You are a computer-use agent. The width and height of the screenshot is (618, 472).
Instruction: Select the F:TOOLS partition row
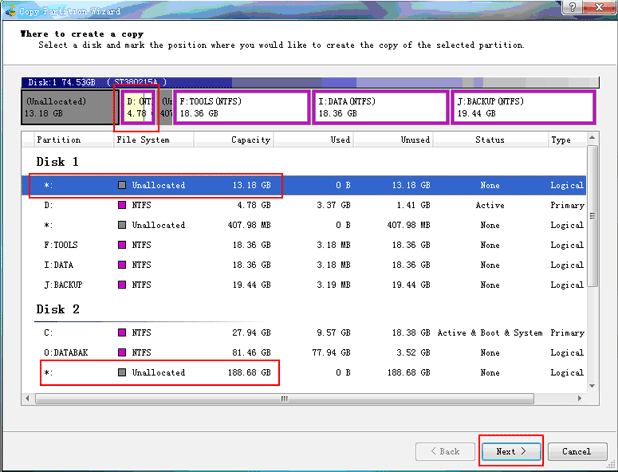tap(304, 245)
